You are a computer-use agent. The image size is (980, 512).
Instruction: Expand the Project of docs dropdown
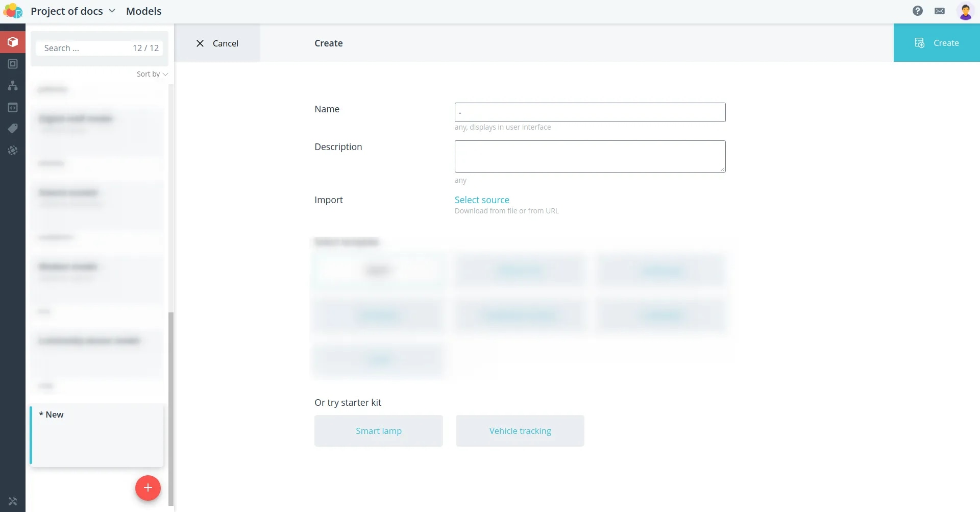coord(73,11)
